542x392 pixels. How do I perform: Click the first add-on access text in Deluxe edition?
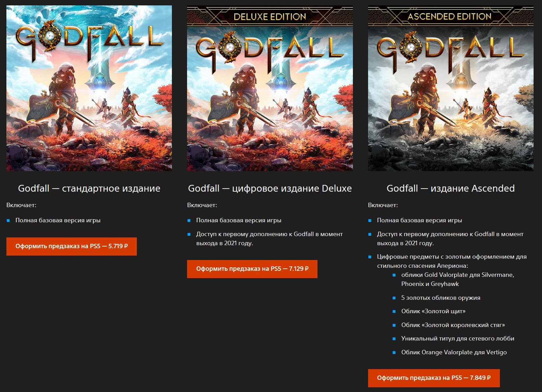click(270, 238)
